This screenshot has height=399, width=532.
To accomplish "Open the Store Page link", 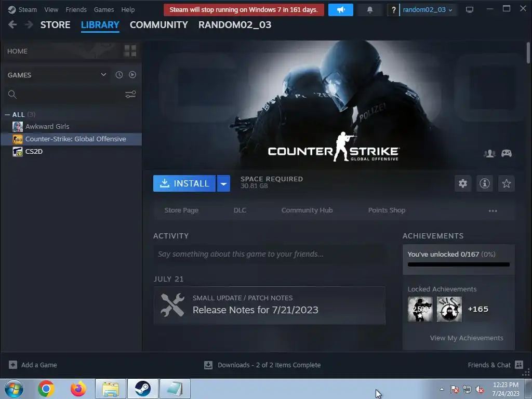I will 181,210.
